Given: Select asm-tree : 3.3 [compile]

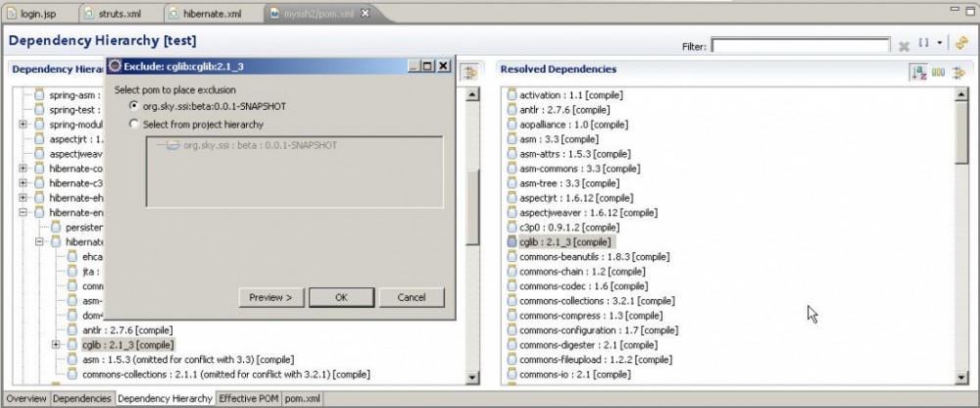Looking at the screenshot, I should [x=568, y=183].
